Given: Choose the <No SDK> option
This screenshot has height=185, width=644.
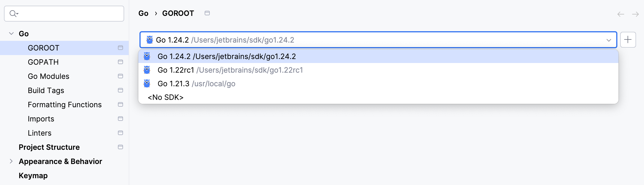Looking at the screenshot, I should click(x=165, y=97).
